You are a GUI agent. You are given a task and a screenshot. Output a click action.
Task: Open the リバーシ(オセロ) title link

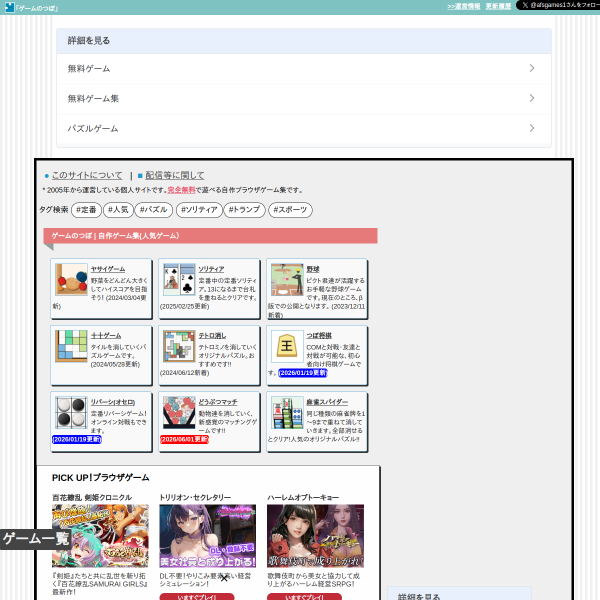click(113, 402)
